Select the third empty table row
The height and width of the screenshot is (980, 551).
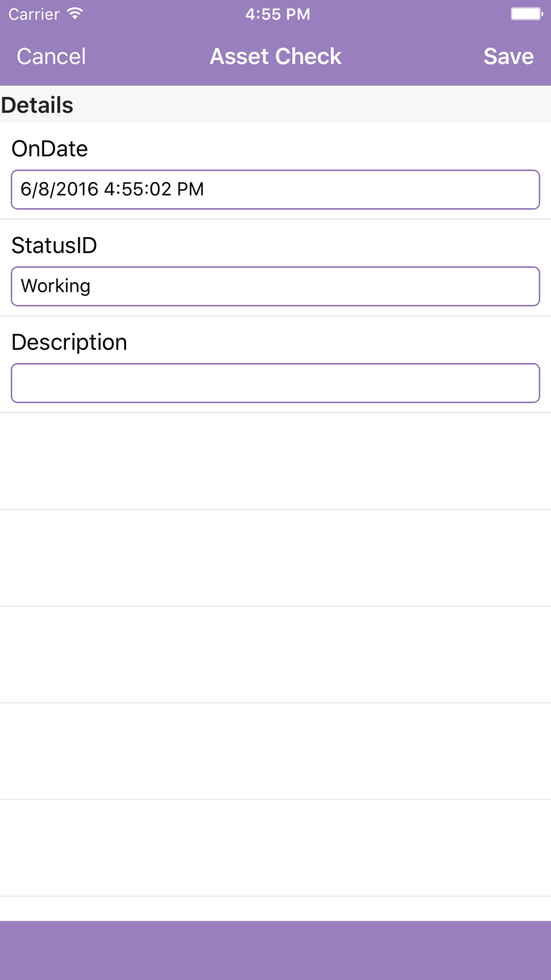275,655
